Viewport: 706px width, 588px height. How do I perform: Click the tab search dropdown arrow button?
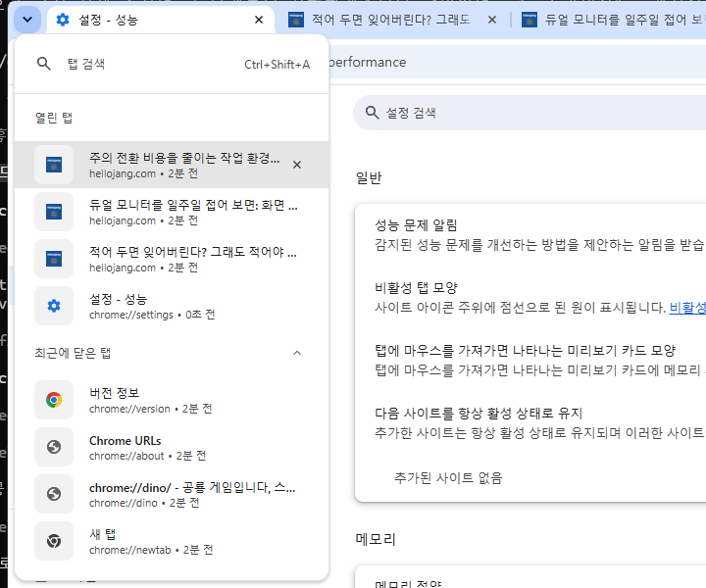pos(27,20)
